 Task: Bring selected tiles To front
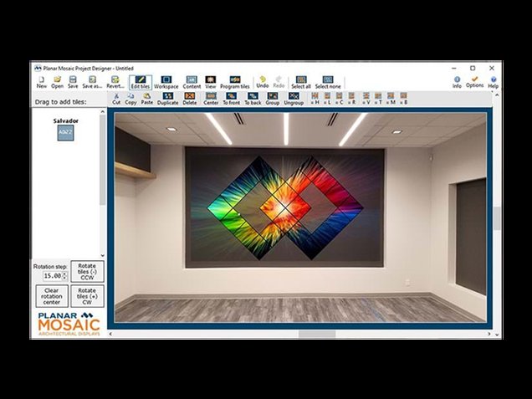point(231,99)
